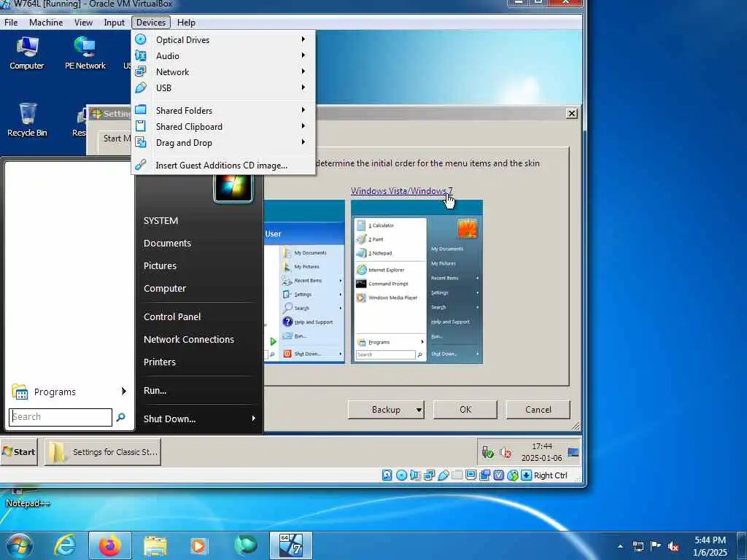This screenshot has height=560, width=747.
Task: Select Insert Guest Additions CD image
Action: [x=223, y=166]
